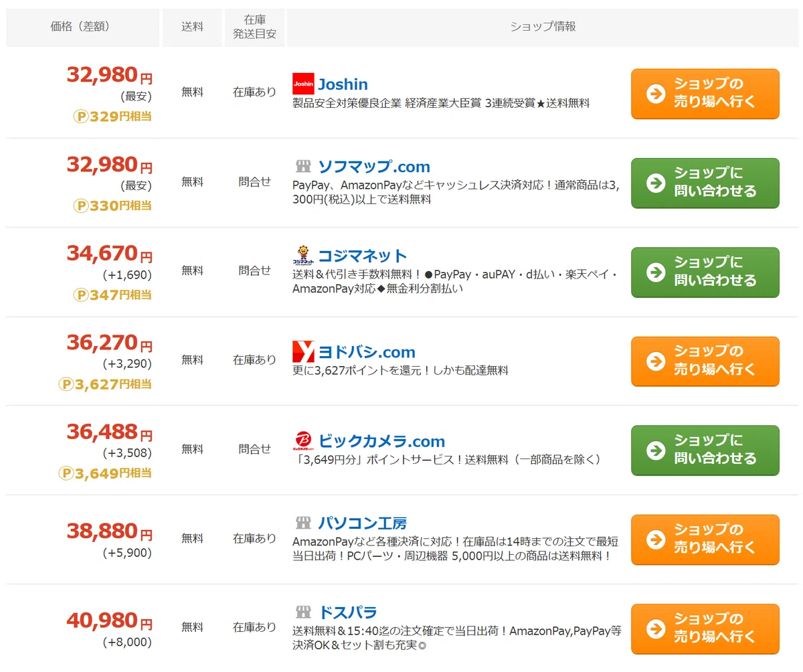The height and width of the screenshot is (672, 803).
Task: Click the Joshin shop logo icon
Action: tap(303, 84)
